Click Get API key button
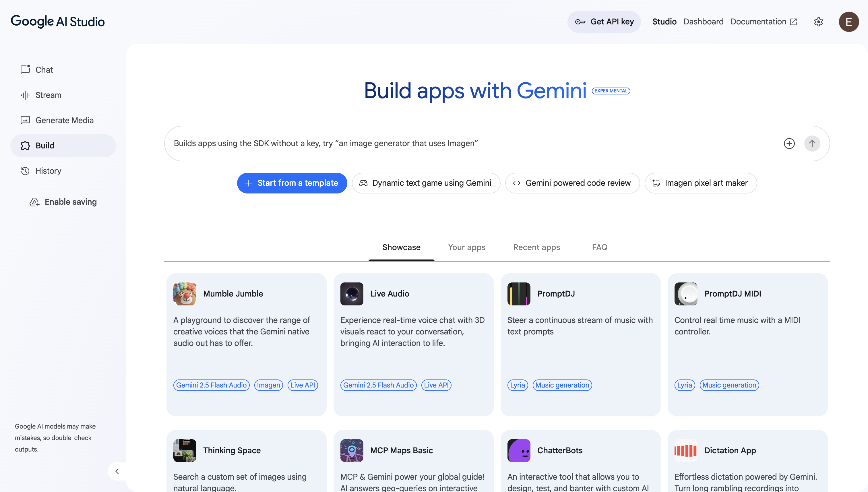This screenshot has height=492, width=868. click(604, 22)
